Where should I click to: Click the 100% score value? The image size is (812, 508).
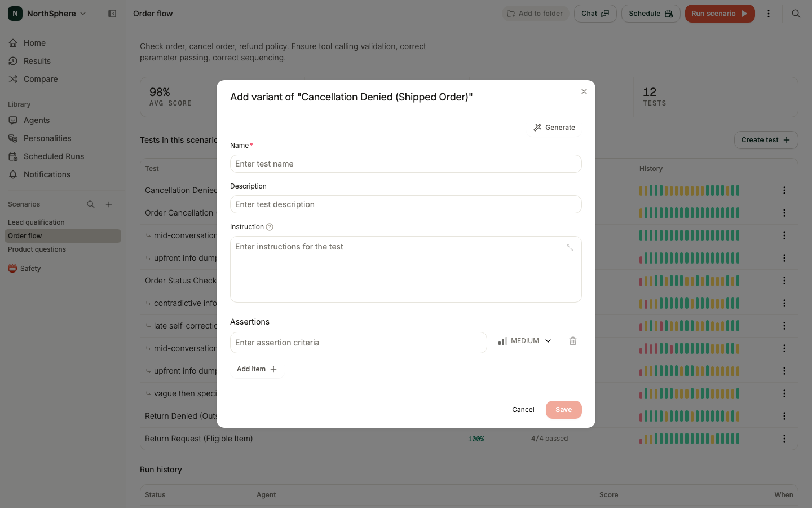tap(476, 439)
